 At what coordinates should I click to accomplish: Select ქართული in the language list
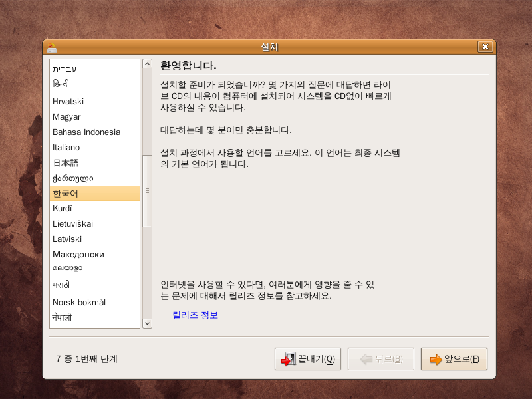(x=94, y=178)
